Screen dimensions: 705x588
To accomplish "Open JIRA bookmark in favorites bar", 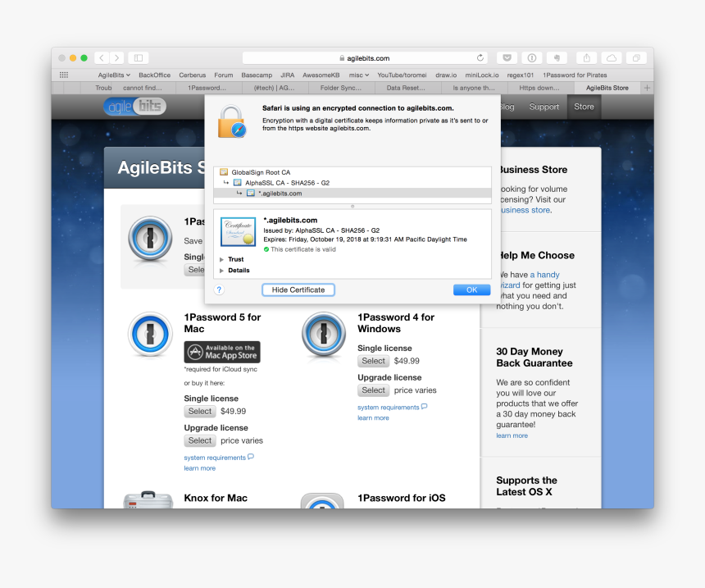I will point(287,75).
